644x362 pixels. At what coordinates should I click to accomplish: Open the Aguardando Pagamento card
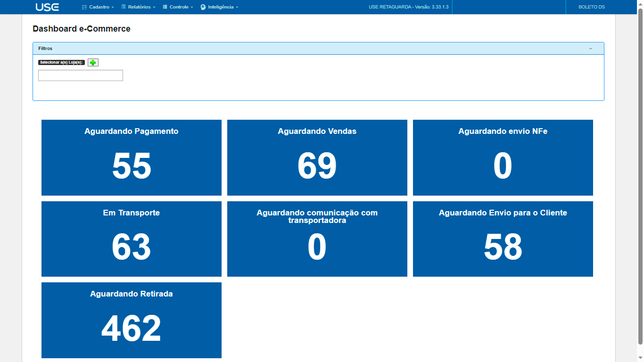click(x=132, y=157)
